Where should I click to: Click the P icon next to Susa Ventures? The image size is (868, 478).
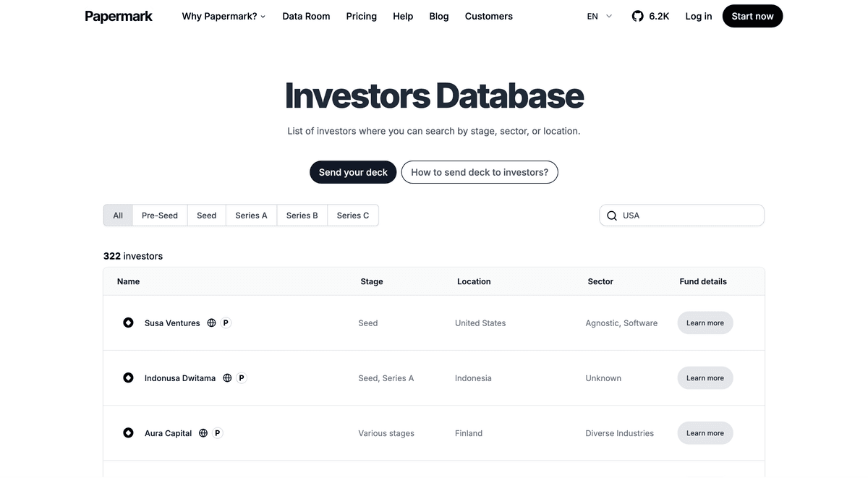(225, 323)
